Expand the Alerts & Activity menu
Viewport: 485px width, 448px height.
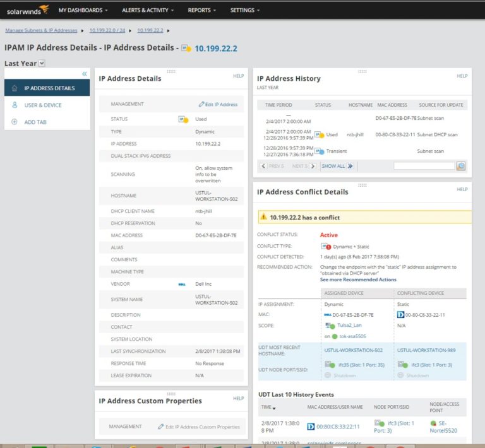pyautogui.click(x=148, y=11)
